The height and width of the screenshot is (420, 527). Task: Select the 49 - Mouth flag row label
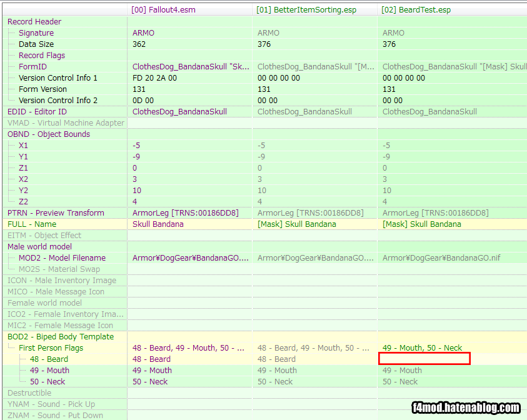tap(49, 371)
